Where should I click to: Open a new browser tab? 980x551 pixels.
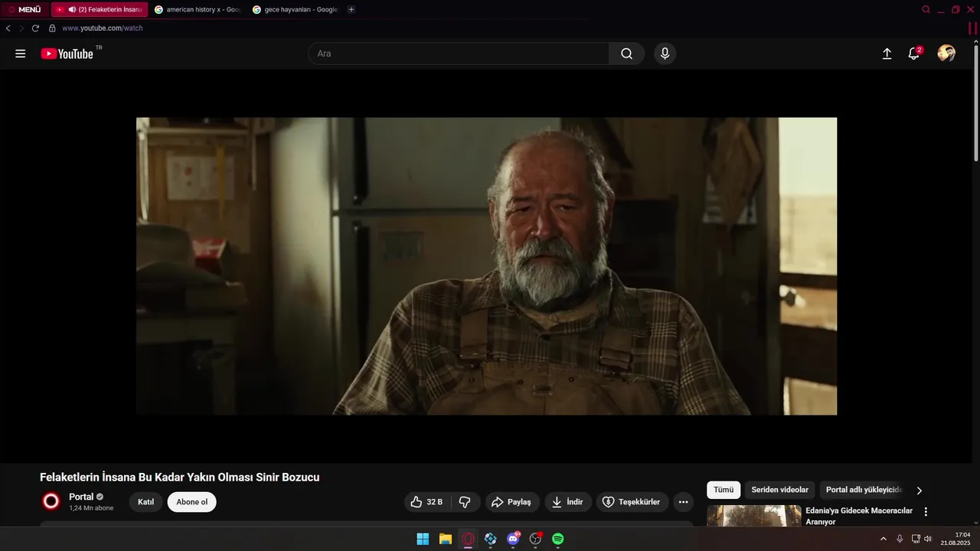coord(351,9)
